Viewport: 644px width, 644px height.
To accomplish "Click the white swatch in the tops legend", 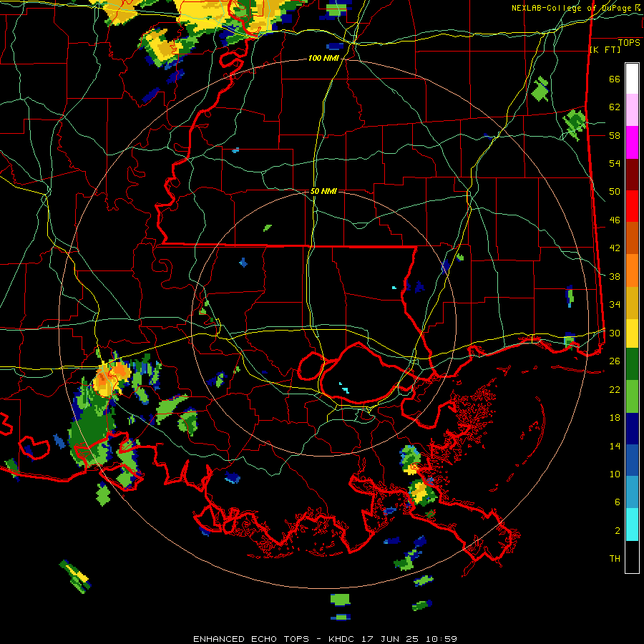I will 632,79.
